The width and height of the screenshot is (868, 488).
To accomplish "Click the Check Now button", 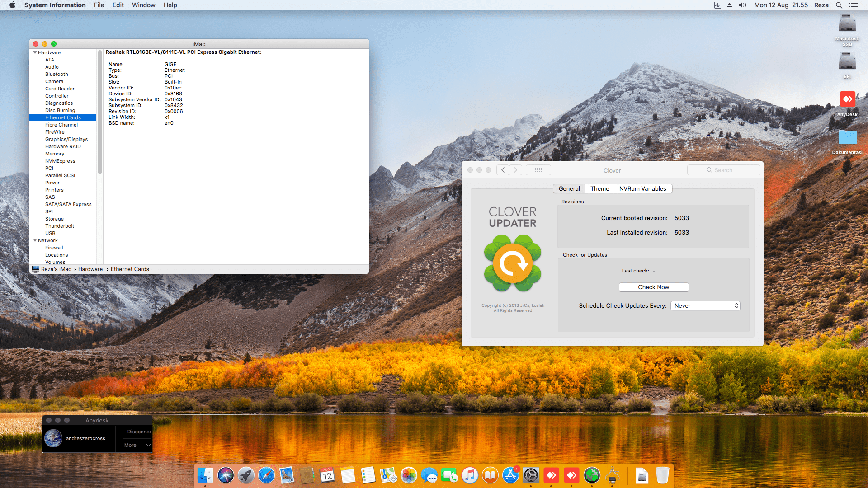I will [x=653, y=287].
